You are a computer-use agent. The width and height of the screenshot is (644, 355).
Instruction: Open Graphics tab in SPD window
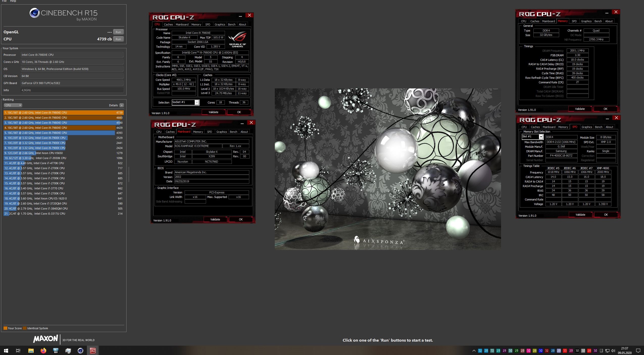point(587,127)
